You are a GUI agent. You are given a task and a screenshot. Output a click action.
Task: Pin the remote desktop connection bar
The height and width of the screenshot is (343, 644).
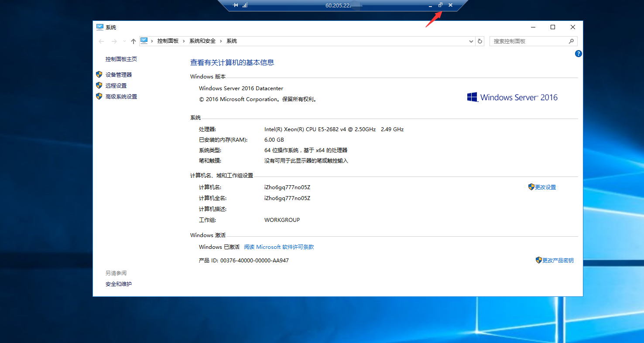tap(236, 5)
